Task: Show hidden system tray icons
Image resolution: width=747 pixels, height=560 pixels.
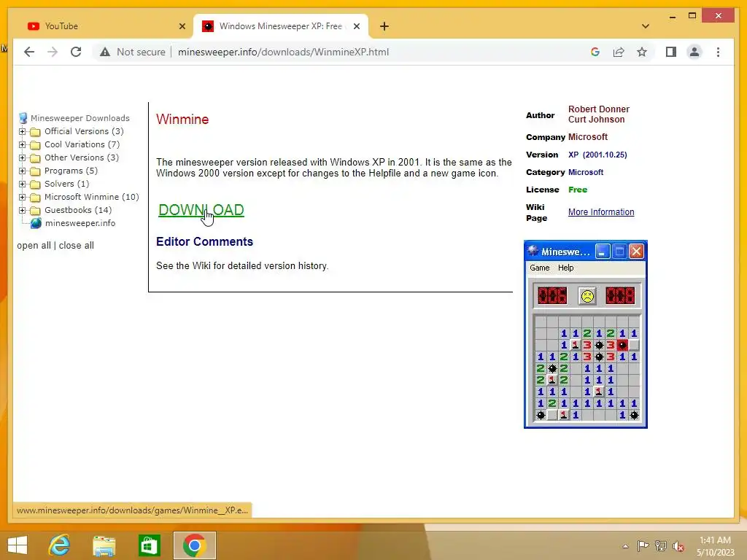Action: pos(625,546)
